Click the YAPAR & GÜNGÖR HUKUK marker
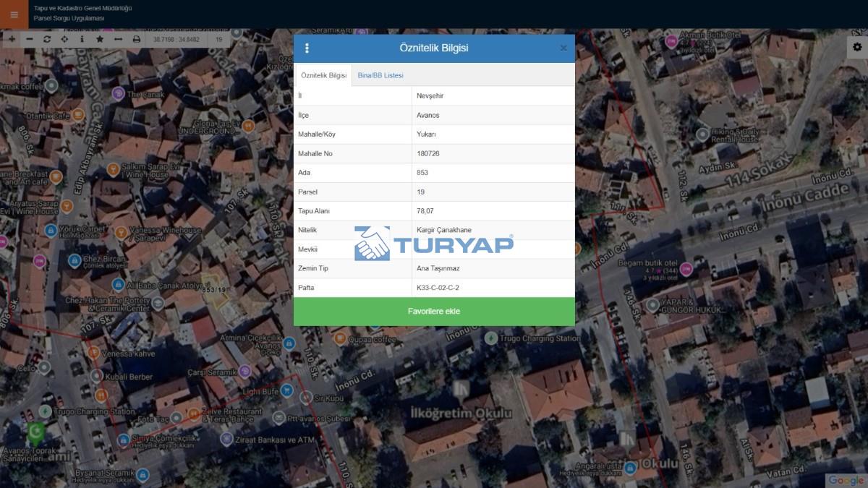The height and width of the screenshot is (488, 868). point(652,305)
